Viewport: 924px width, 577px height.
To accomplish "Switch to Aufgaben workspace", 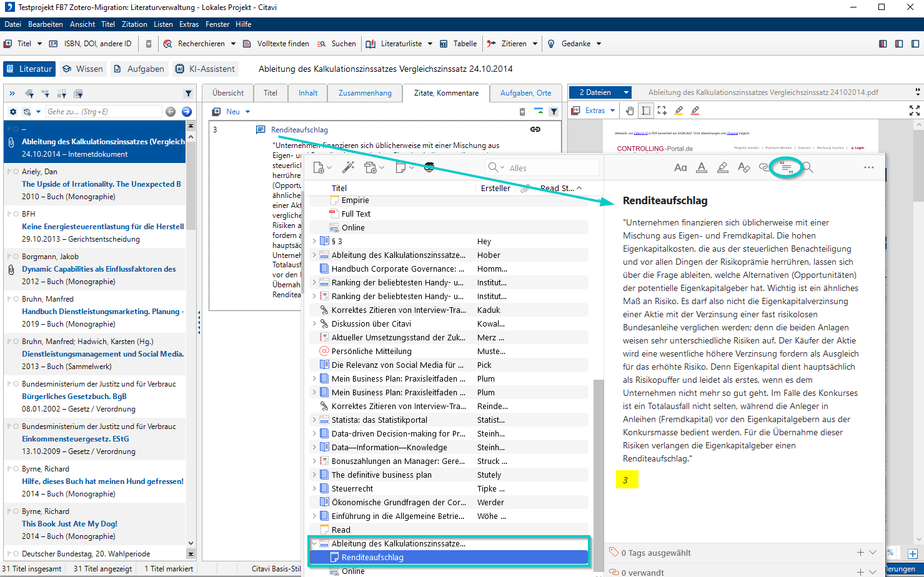I will coord(139,69).
